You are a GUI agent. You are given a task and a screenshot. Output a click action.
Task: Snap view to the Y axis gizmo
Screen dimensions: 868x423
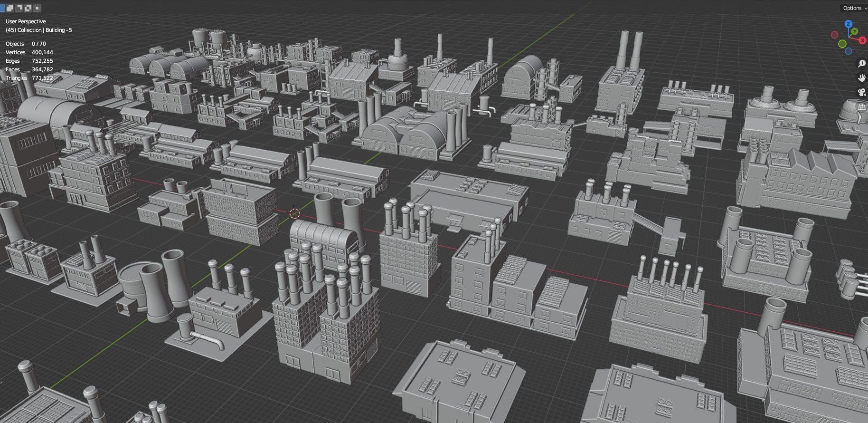pos(855,31)
